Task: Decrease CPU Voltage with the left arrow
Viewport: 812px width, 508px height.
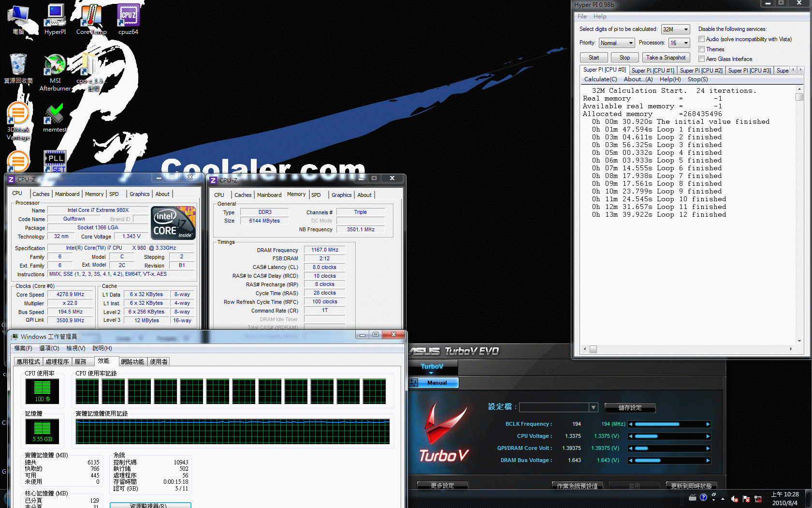Action: 630,436
